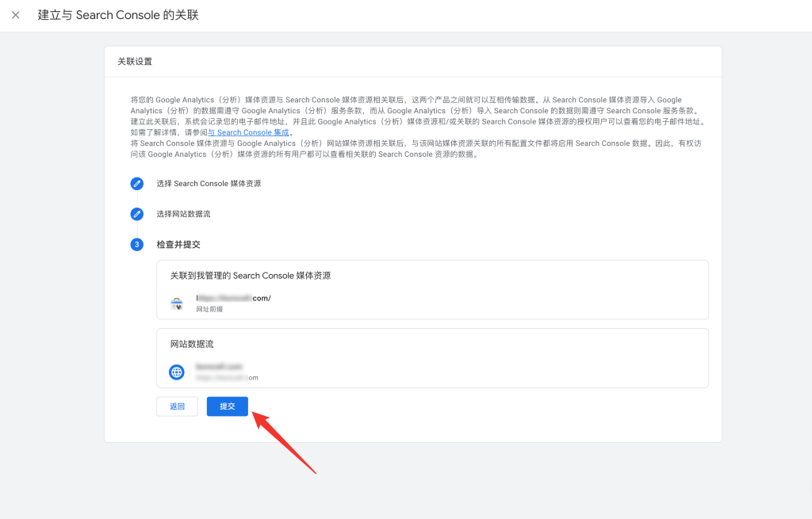Click the 返回 back button
Screen dimensions: 812x519
177,406
